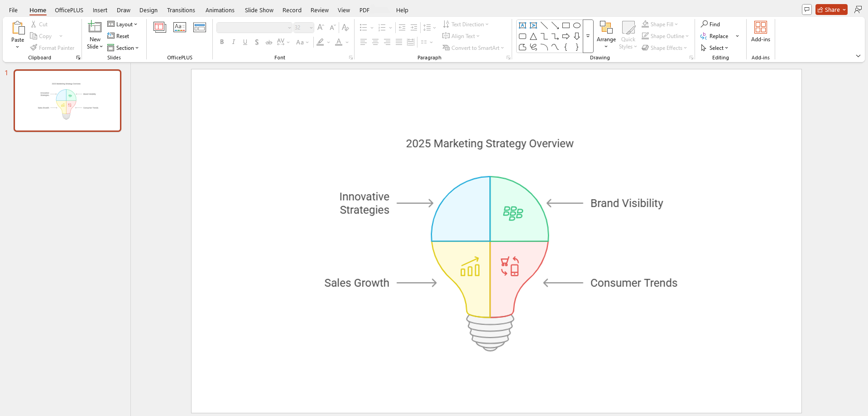Insert an oval shape from Drawing gallery
This screenshot has width=868, height=416.
[577, 25]
